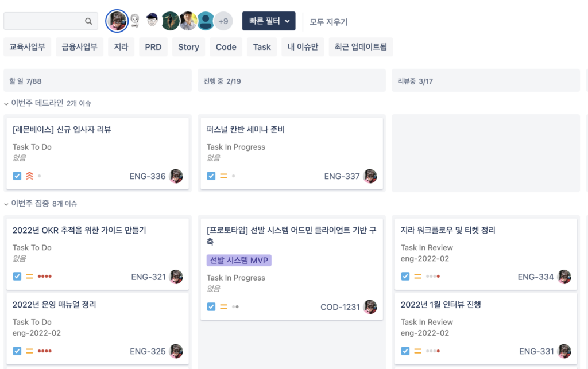
Task: Click 모두 지우기 to clear filters
Action: (x=328, y=22)
